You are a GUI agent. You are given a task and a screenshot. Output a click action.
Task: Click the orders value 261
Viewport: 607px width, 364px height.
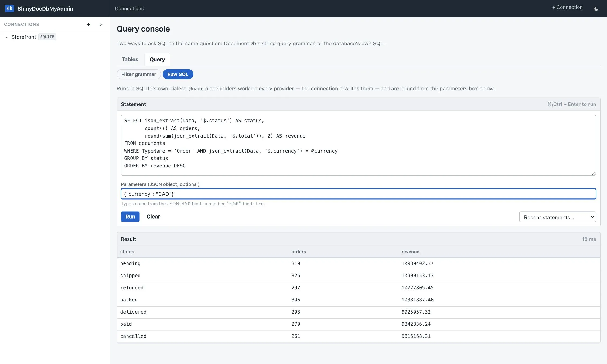click(x=296, y=336)
